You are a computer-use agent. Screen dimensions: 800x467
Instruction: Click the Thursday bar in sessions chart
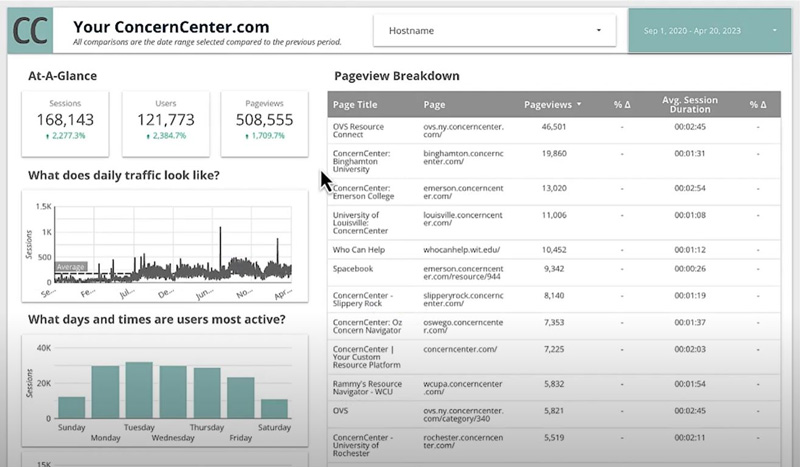pyautogui.click(x=207, y=393)
